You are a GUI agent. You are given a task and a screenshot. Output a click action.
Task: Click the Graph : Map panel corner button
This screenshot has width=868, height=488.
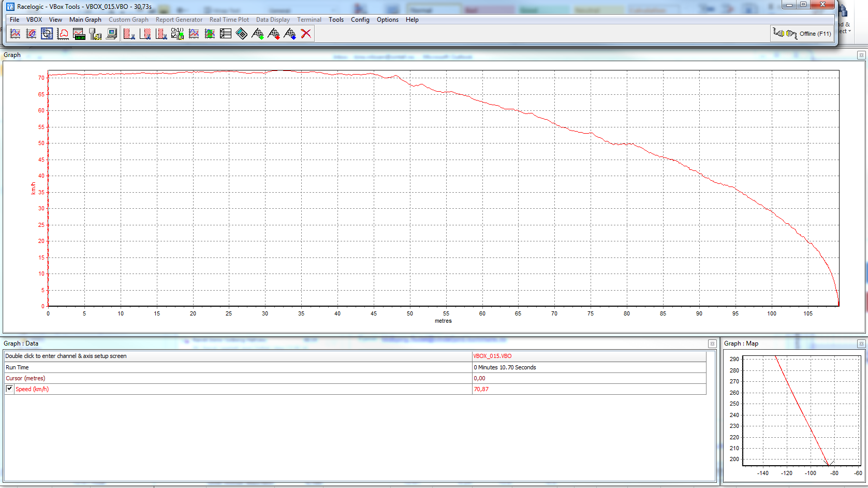tap(861, 343)
